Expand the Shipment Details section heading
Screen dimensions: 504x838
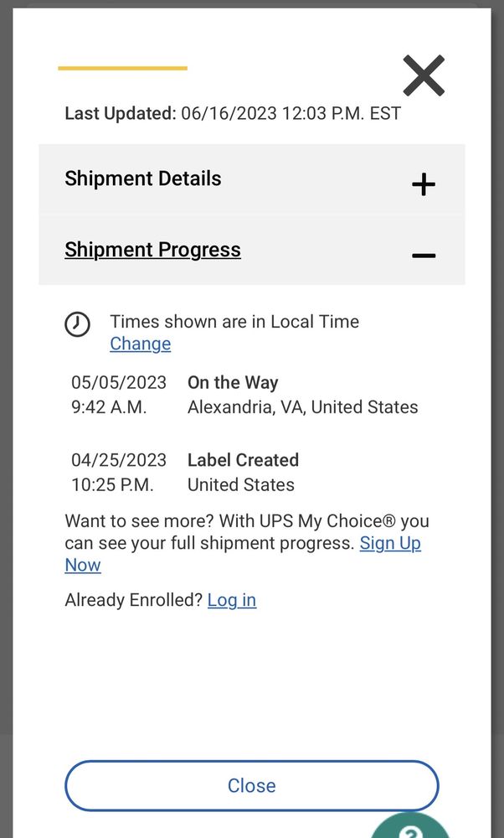[x=143, y=178]
